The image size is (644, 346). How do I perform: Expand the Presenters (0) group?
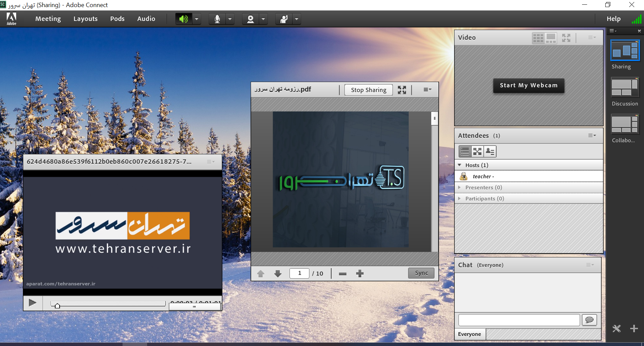tap(460, 187)
